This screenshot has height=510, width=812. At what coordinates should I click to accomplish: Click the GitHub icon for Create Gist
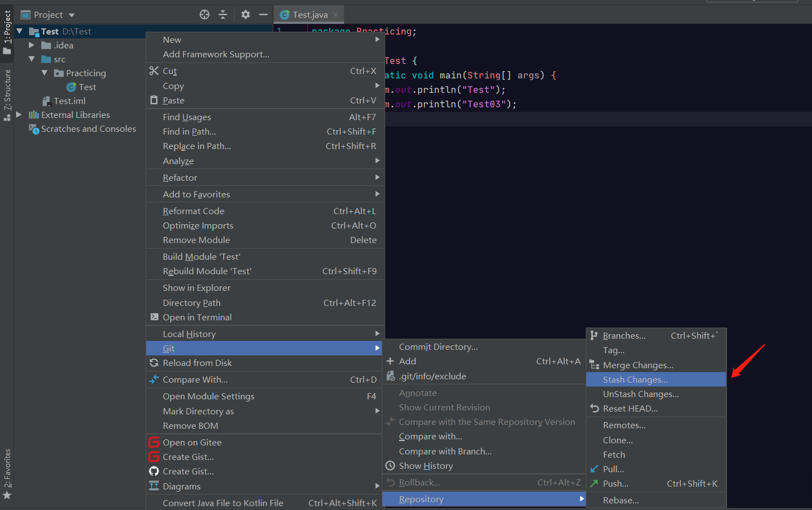click(x=154, y=472)
